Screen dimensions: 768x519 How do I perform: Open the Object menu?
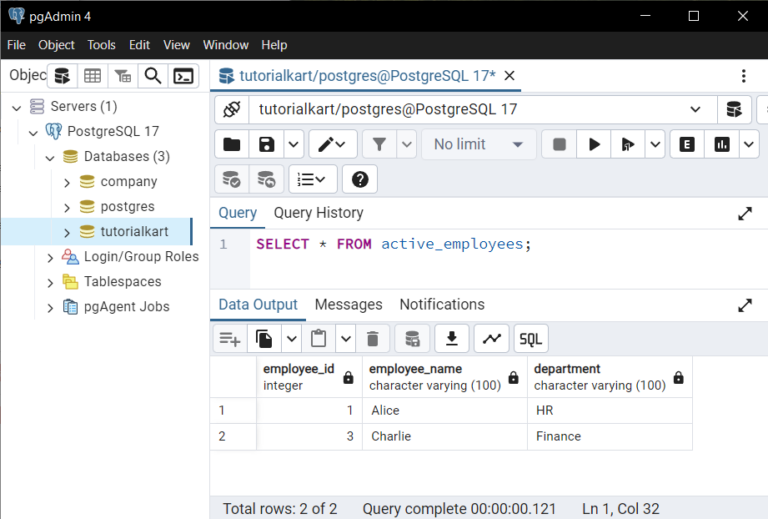(x=56, y=45)
